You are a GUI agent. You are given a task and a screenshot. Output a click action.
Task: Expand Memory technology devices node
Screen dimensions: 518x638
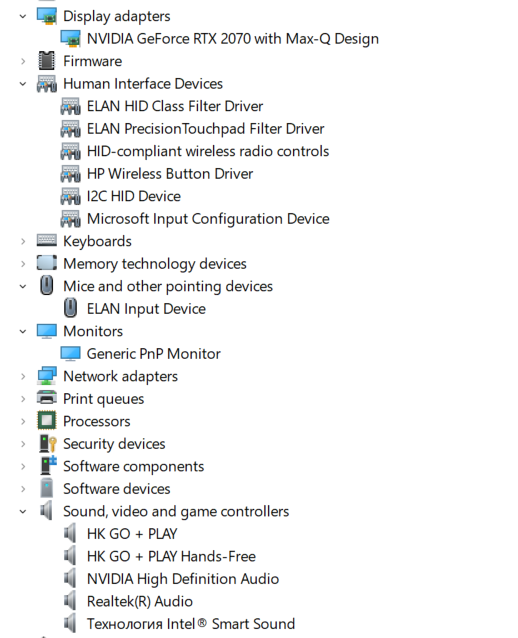click(23, 264)
